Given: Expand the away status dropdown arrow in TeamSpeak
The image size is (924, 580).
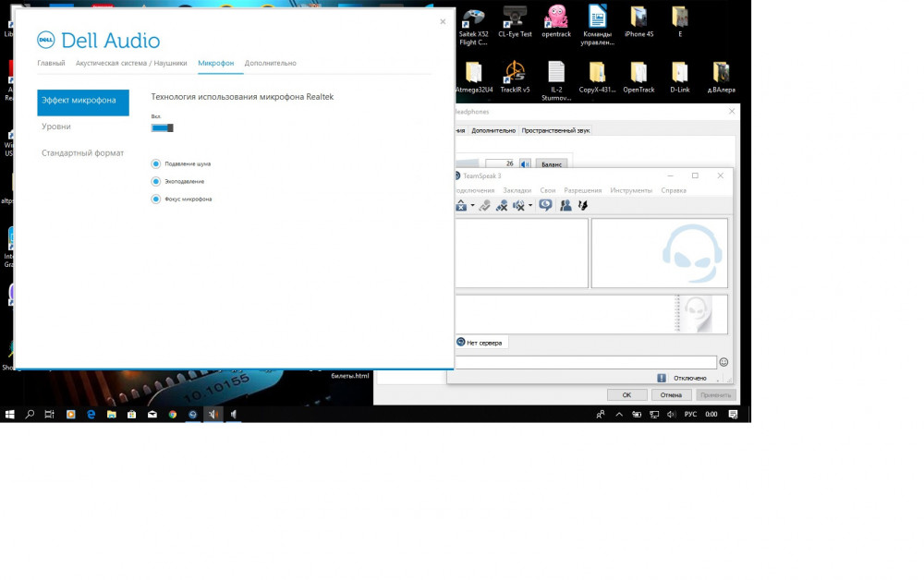Looking at the screenshot, I should click(x=472, y=206).
